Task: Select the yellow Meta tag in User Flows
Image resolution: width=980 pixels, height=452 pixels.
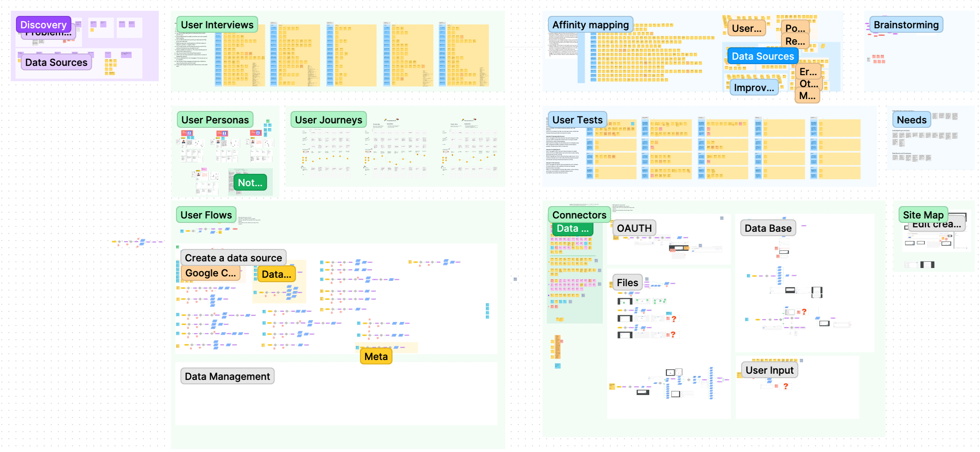Action: pos(375,356)
